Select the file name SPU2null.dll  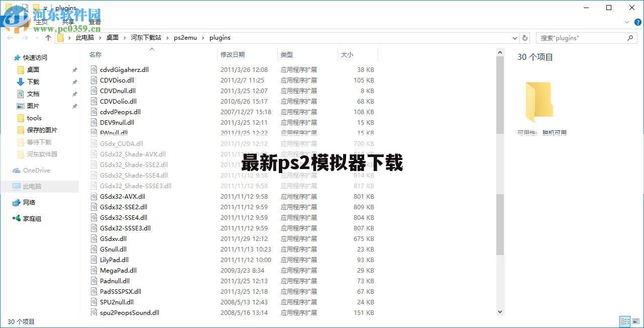pos(117,302)
